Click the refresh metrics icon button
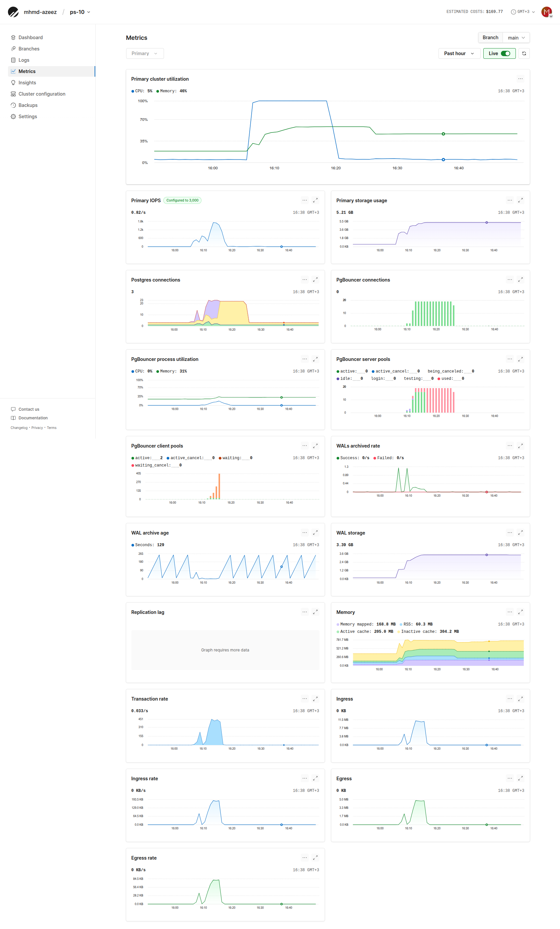560x929 pixels. pyautogui.click(x=524, y=53)
